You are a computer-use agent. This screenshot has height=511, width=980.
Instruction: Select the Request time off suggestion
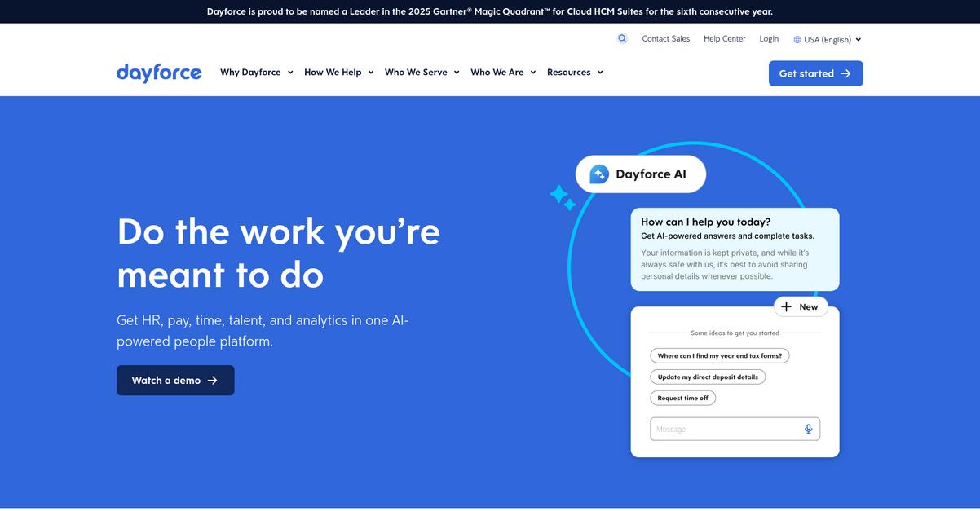pos(682,398)
